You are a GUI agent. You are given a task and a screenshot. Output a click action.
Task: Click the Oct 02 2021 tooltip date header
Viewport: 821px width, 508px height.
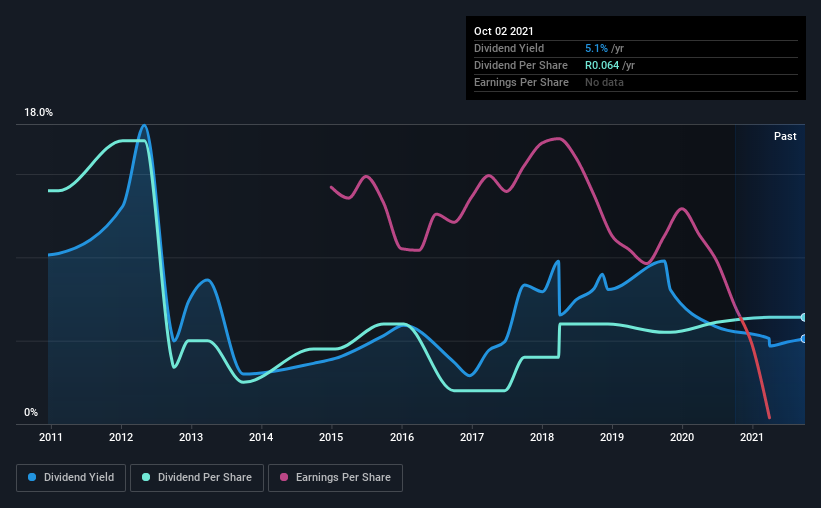pyautogui.click(x=504, y=31)
